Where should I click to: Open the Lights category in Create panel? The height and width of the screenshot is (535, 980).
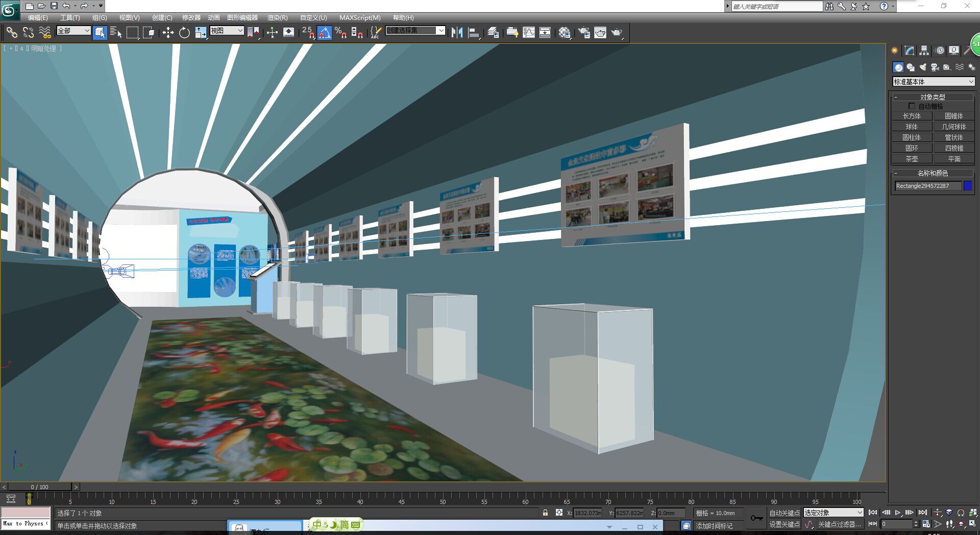923,67
